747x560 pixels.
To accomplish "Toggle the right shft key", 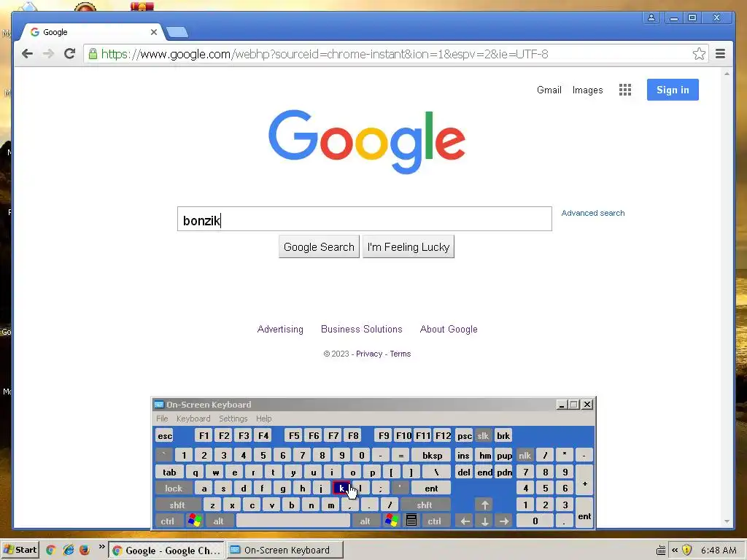I will pyautogui.click(x=424, y=505).
